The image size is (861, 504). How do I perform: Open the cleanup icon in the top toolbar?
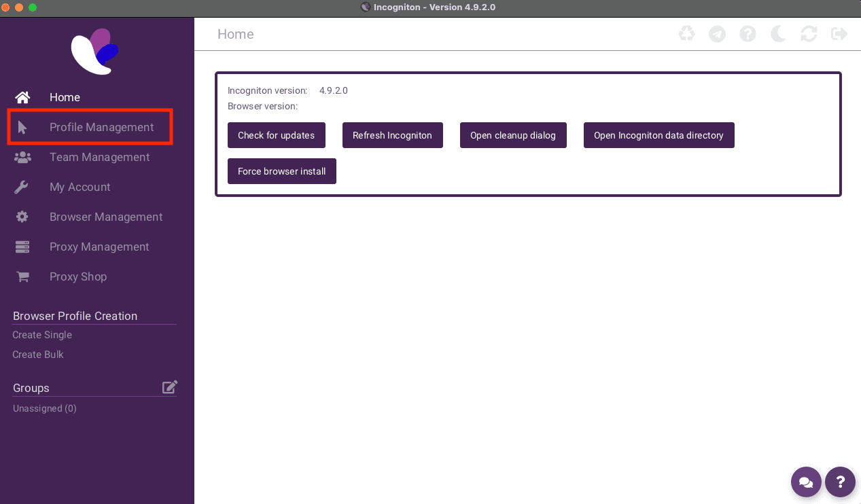pyautogui.click(x=686, y=33)
